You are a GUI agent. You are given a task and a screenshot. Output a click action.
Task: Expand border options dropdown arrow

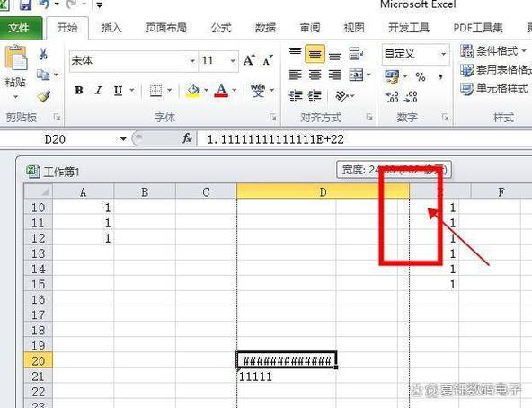coord(169,91)
